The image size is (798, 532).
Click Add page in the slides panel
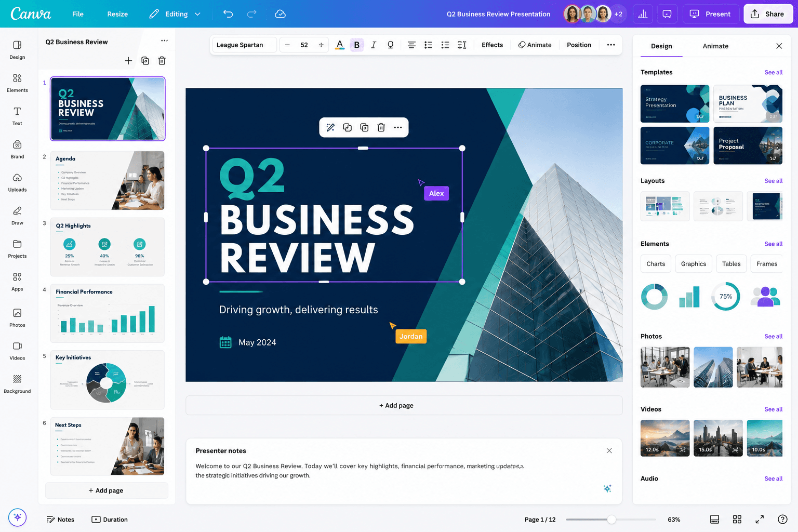[x=107, y=490]
